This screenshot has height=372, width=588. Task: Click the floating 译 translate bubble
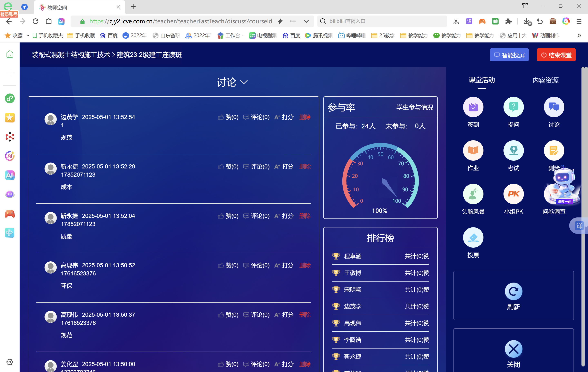pyautogui.click(x=579, y=225)
